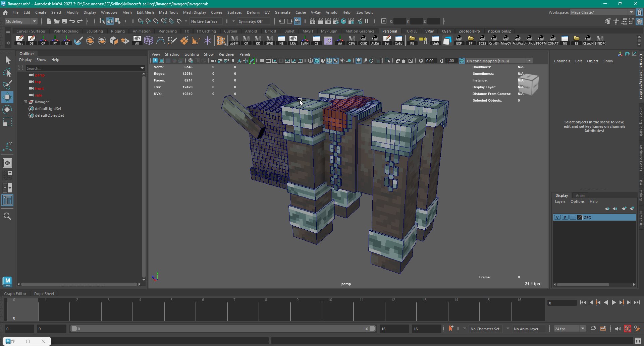644x346 pixels.
Task: Open the Dope Sheet button
Action: coord(44,293)
